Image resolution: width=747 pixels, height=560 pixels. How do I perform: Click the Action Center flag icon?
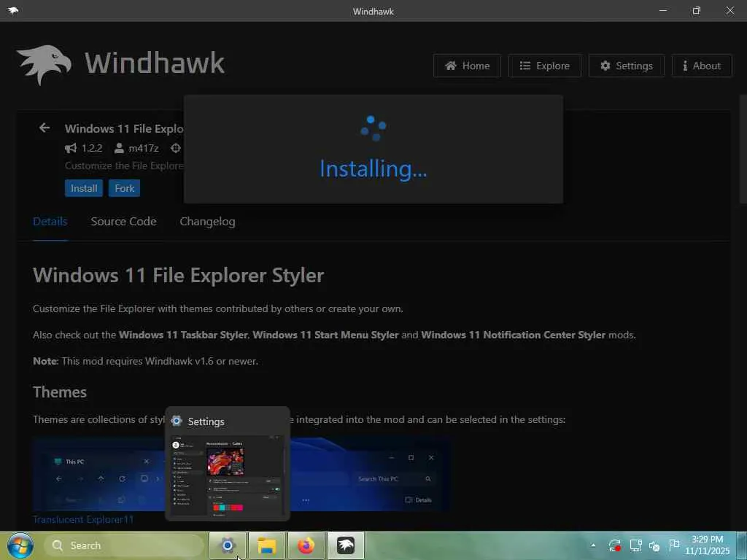point(673,545)
